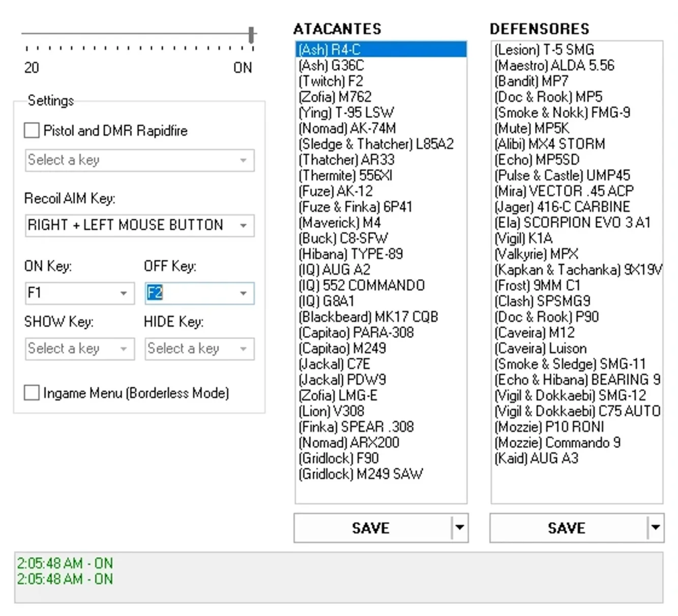Select (Twitch) F2 in attackers list
Screen dimensions: 678x616
381,81
